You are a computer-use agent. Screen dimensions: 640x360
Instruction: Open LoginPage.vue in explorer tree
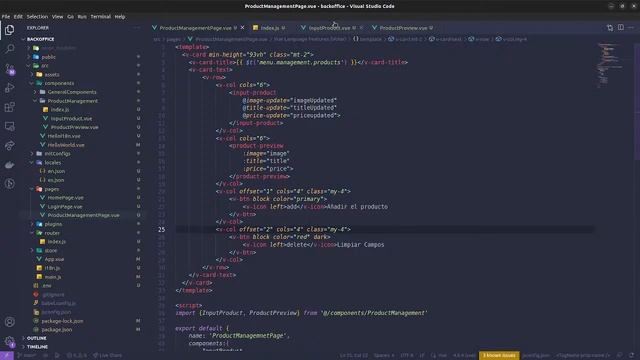click(64, 207)
